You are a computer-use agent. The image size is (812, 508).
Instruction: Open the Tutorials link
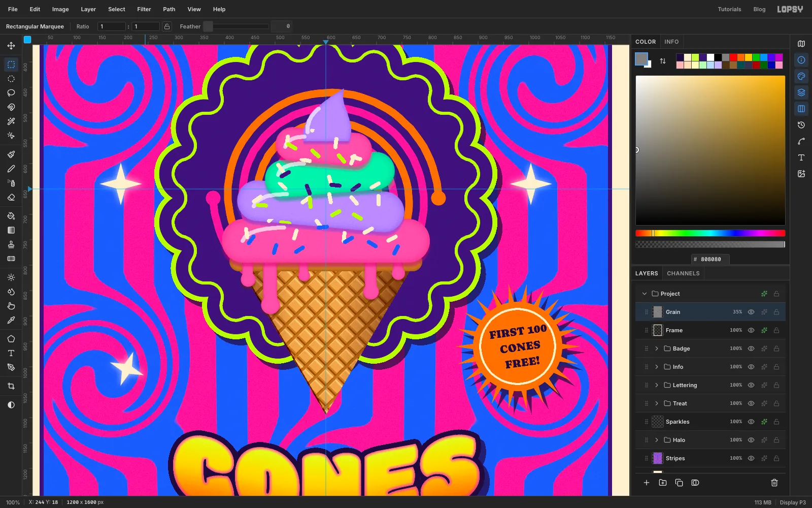(729, 9)
